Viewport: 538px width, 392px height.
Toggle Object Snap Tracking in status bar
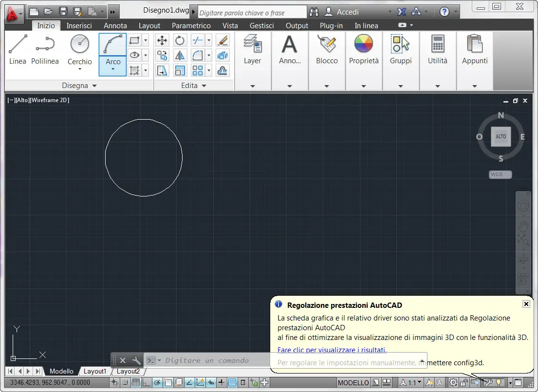tap(189, 382)
